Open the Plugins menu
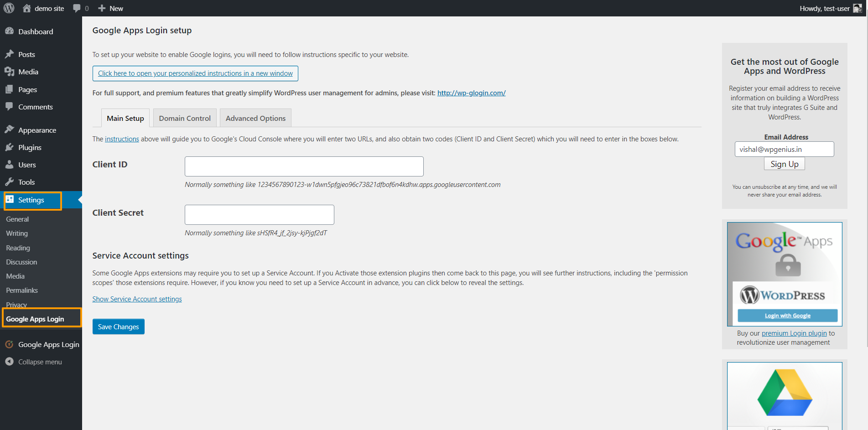 [30, 147]
